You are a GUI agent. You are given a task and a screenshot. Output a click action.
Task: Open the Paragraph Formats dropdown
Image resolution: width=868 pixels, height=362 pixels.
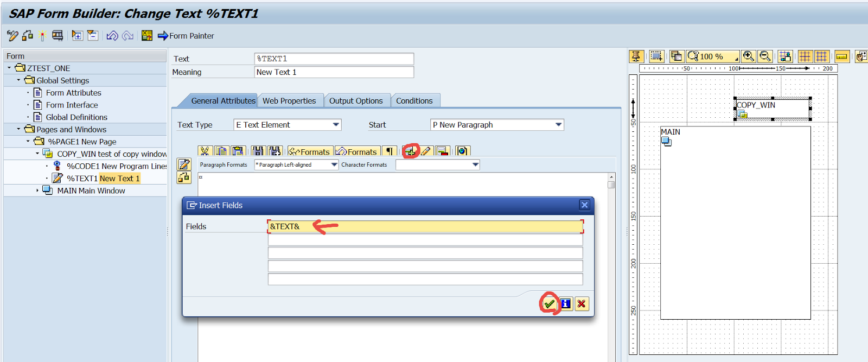[334, 164]
